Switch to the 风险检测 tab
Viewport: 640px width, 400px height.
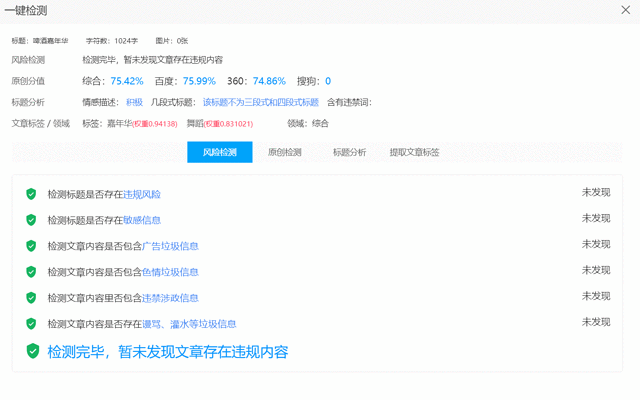(220, 152)
